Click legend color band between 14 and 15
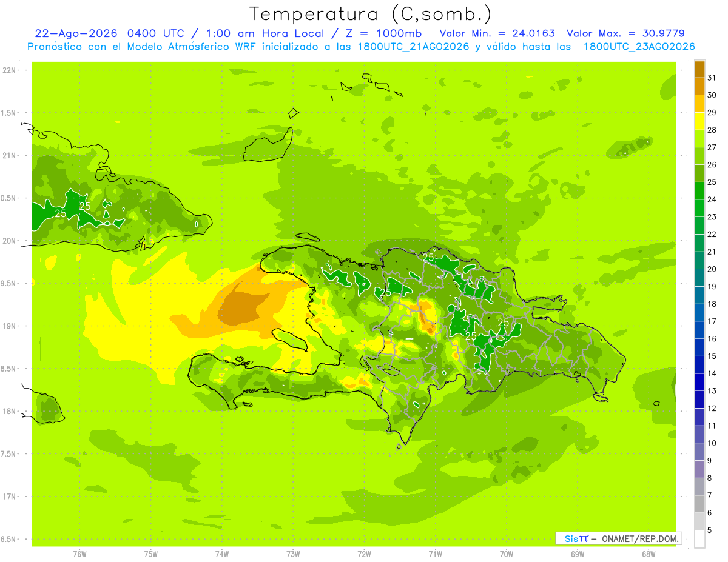 tap(699, 365)
